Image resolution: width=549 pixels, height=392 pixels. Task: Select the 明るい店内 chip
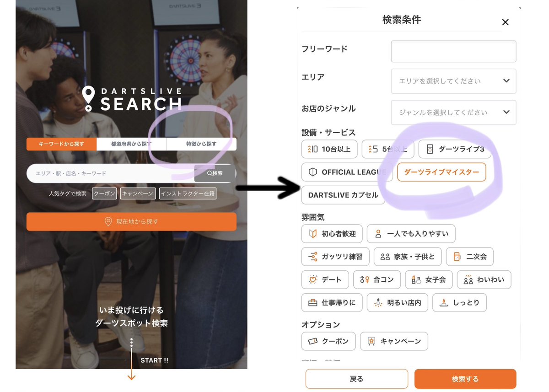398,302
